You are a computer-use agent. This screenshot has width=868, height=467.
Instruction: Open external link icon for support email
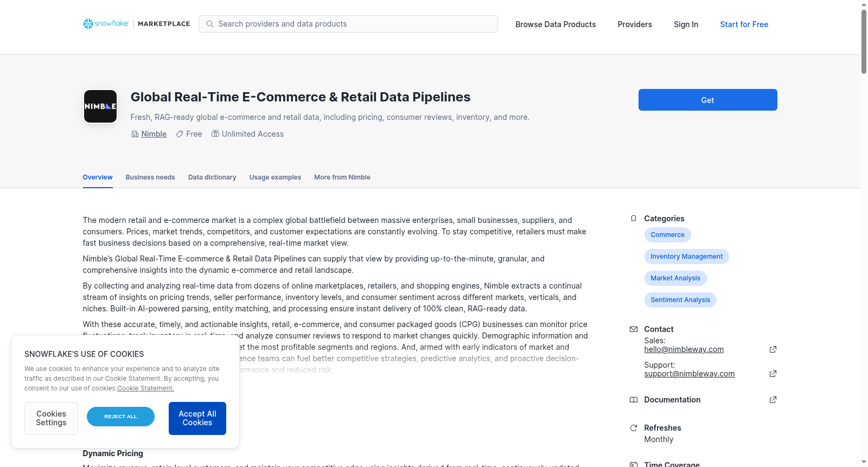point(773,374)
